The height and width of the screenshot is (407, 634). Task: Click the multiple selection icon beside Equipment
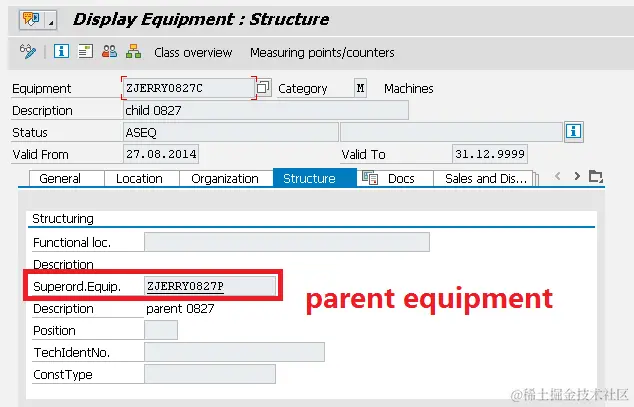tap(264, 87)
